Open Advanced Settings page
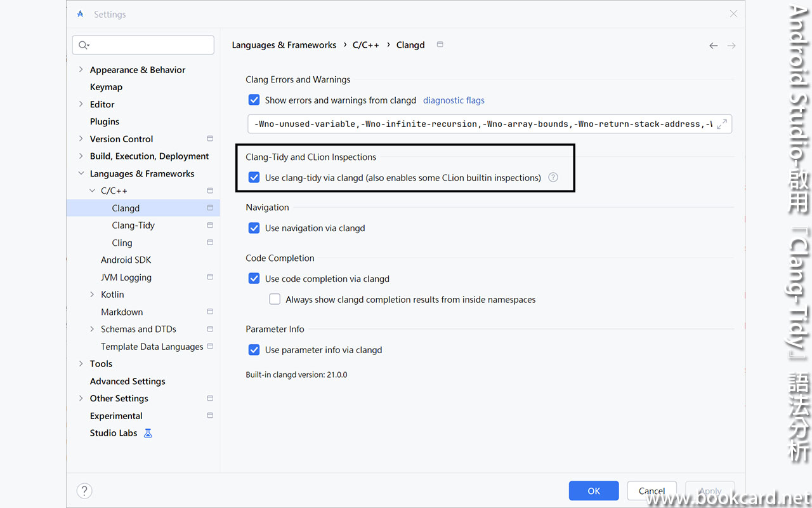The image size is (812, 508). point(128,381)
